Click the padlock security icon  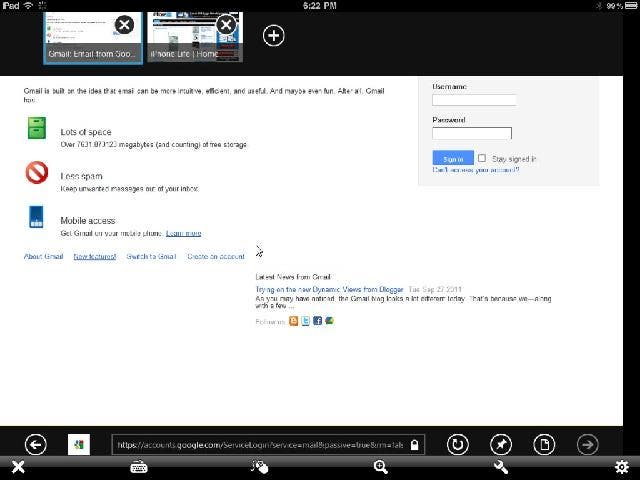pyautogui.click(x=414, y=444)
